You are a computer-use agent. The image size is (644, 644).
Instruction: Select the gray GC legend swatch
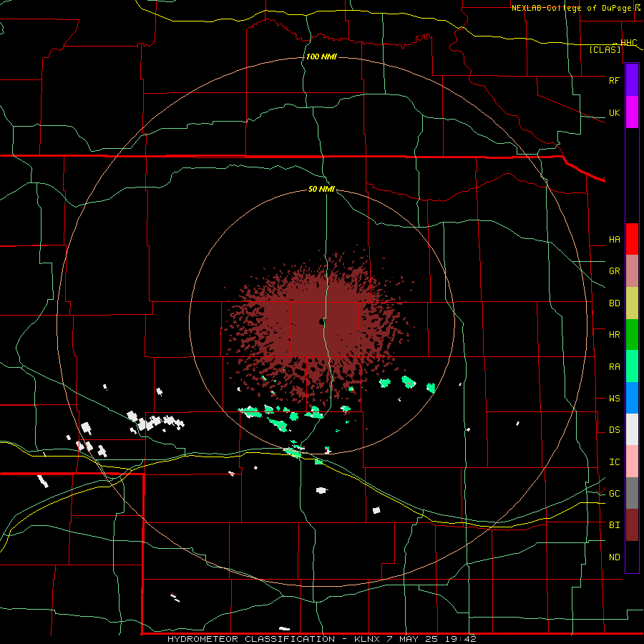pos(632,493)
